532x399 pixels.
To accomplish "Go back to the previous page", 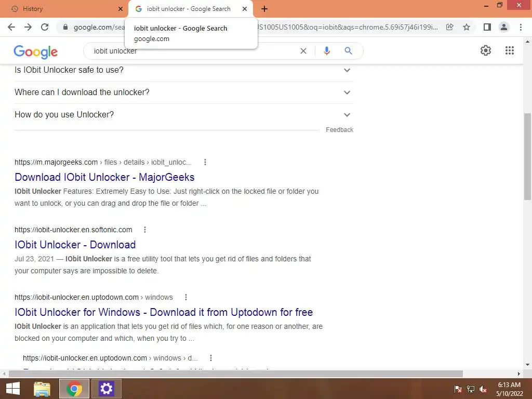I will pyautogui.click(x=11, y=27).
